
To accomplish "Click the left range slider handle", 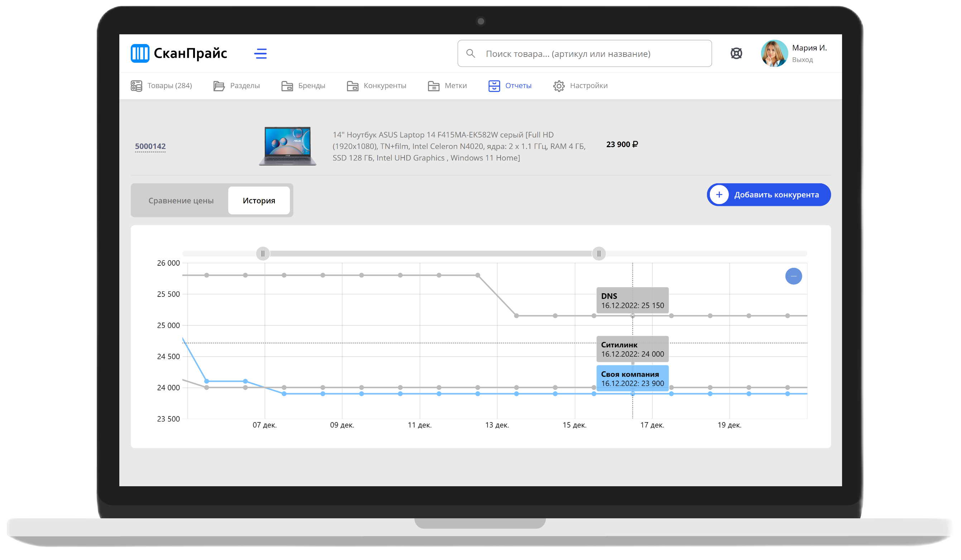I will 263,254.
